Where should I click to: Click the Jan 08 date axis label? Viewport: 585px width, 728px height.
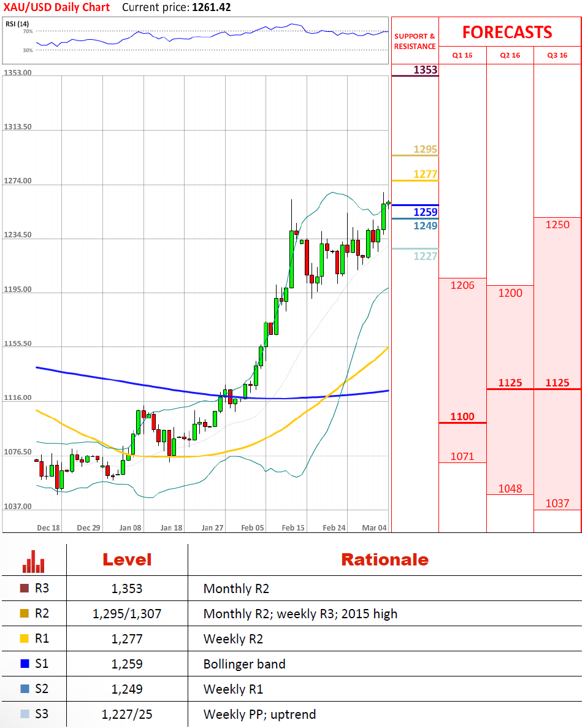click(x=130, y=528)
